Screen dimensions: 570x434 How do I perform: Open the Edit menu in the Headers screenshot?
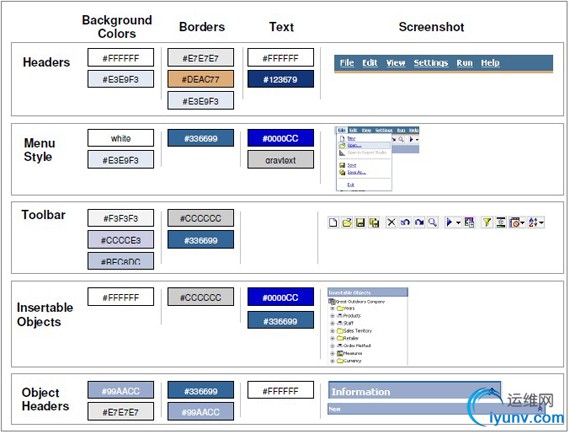[370, 63]
